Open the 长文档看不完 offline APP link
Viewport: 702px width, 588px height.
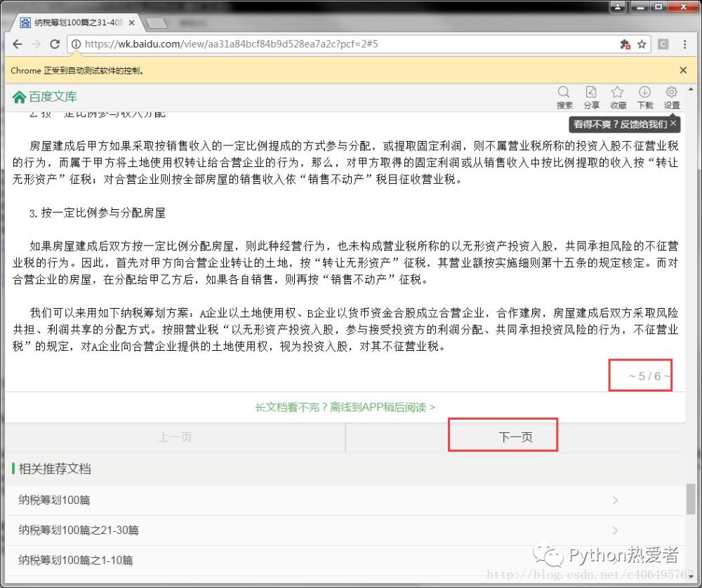(x=345, y=407)
